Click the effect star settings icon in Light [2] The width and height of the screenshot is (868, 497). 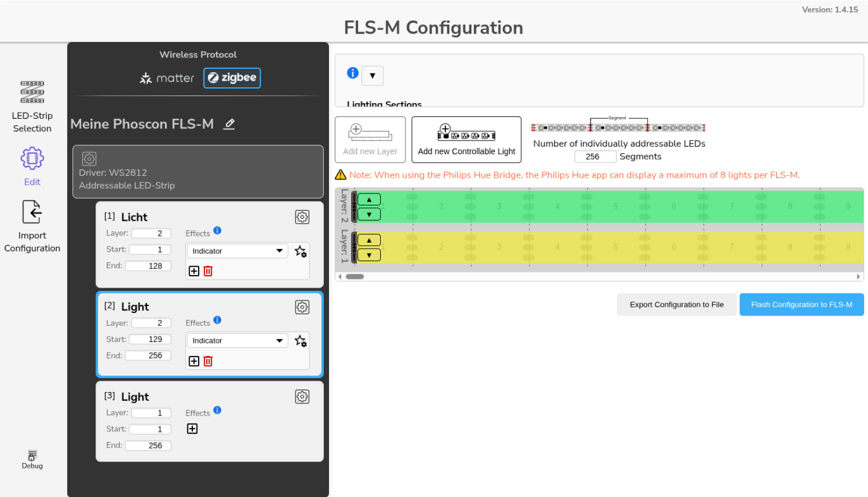[301, 341]
